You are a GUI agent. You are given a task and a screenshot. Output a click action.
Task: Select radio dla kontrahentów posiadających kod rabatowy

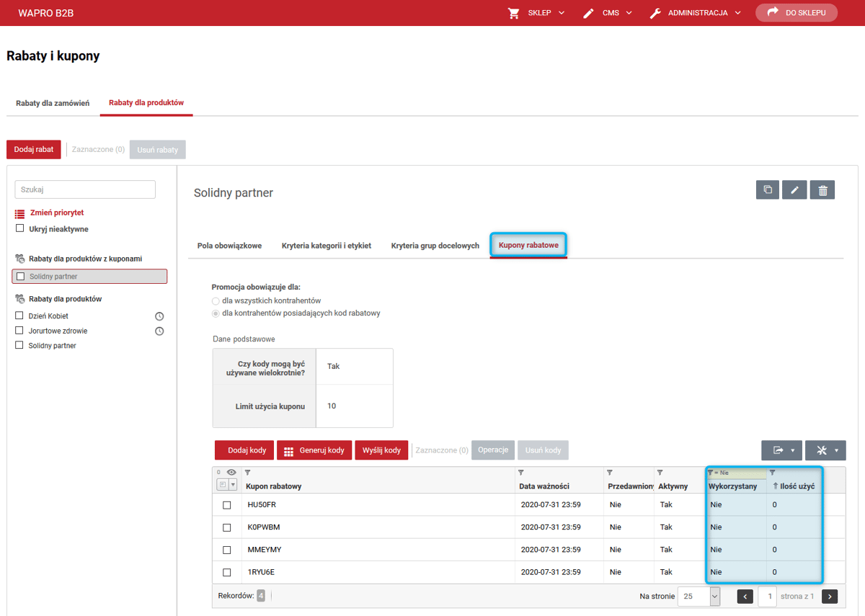click(x=216, y=313)
